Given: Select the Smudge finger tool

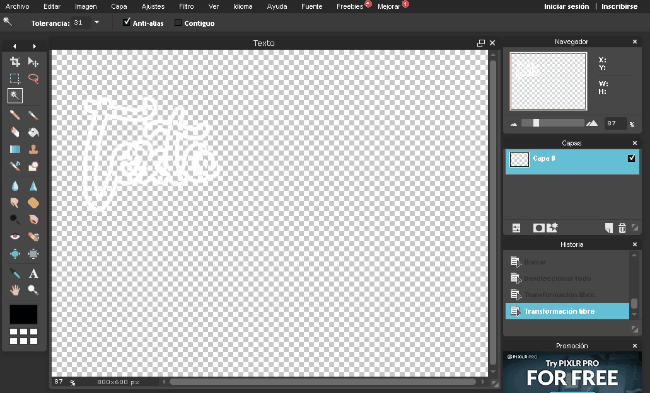Looking at the screenshot, I should click(15, 203).
